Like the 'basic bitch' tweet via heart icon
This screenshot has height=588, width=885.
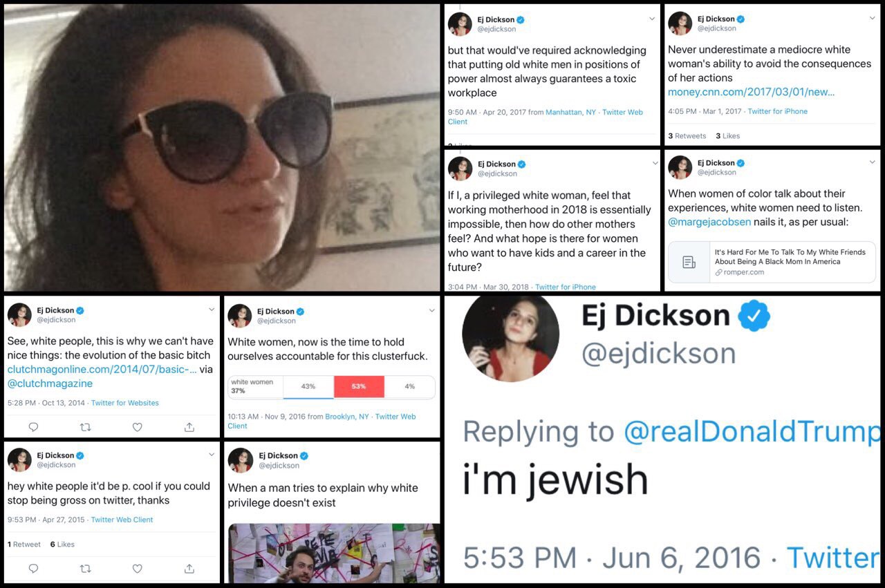coord(137,428)
